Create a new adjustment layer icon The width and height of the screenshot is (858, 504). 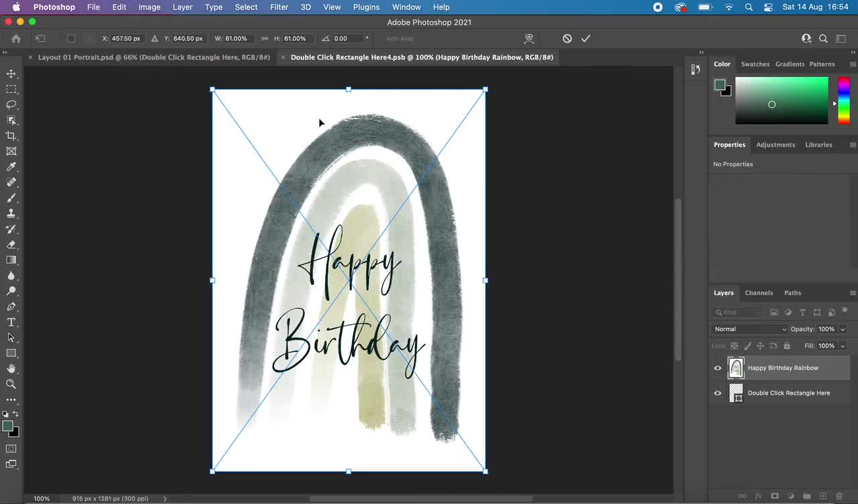coord(791,496)
